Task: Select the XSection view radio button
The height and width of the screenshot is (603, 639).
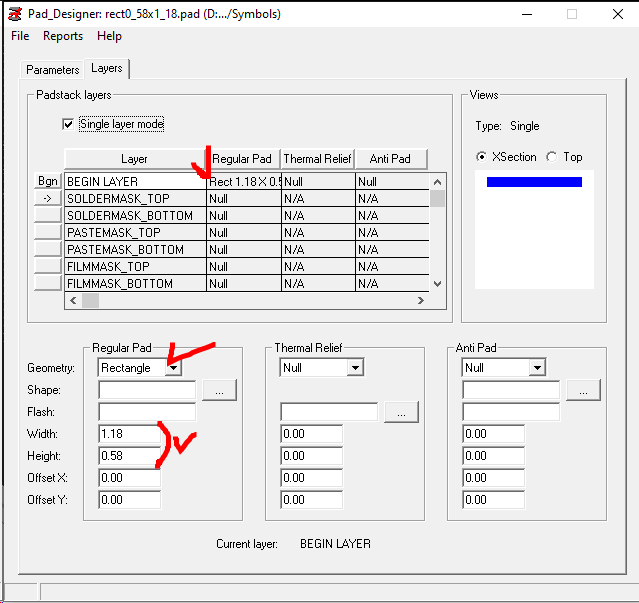Action: [481, 157]
